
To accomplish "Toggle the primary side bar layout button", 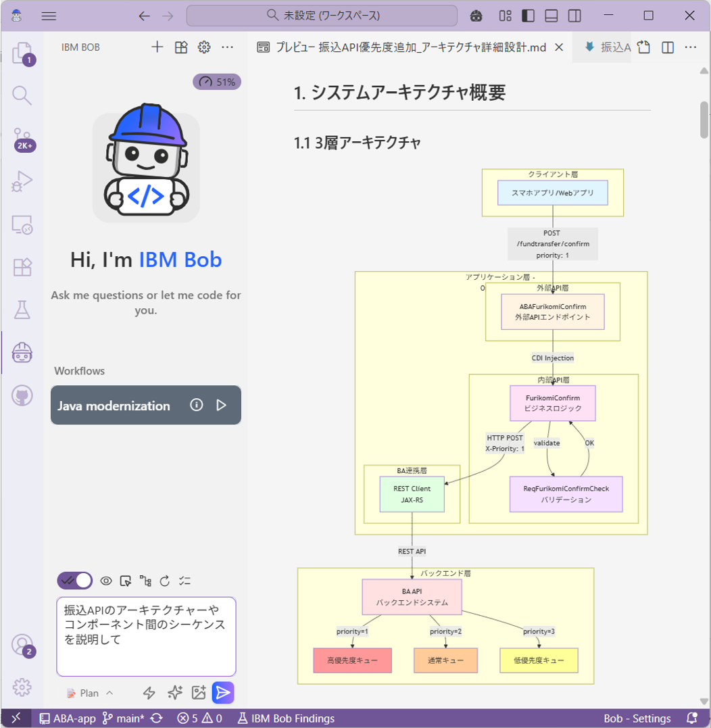I will pos(529,16).
